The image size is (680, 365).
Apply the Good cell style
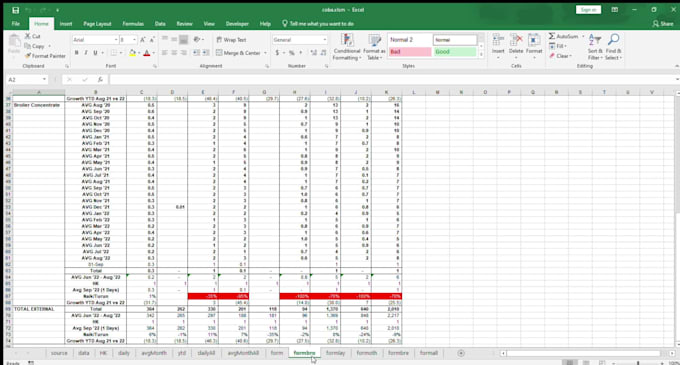coord(454,52)
